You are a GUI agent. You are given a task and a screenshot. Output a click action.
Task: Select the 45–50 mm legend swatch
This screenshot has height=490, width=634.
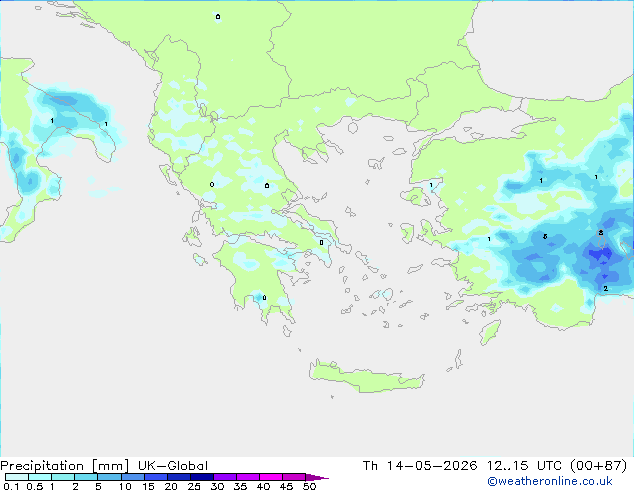point(294,477)
